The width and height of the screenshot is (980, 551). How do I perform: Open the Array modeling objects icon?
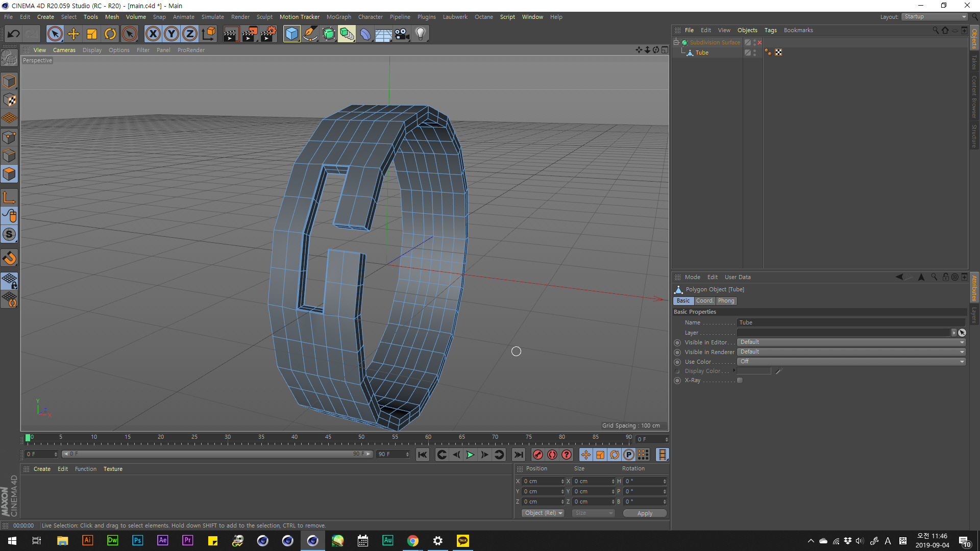tap(347, 34)
